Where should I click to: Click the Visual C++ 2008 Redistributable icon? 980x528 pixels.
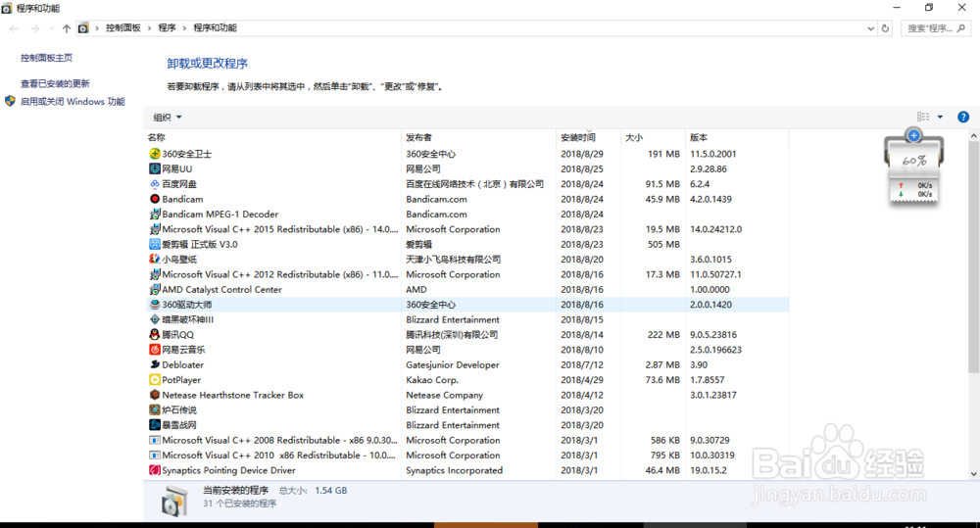(155, 440)
